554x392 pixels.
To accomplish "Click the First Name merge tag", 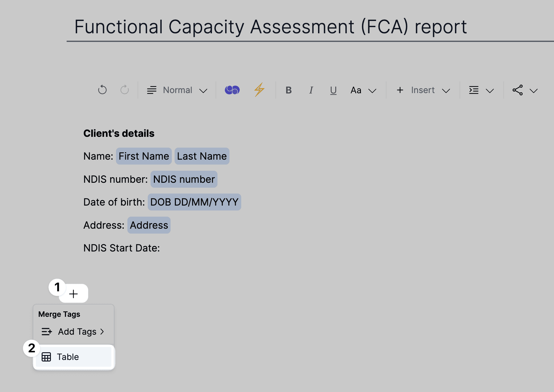I will pos(144,156).
